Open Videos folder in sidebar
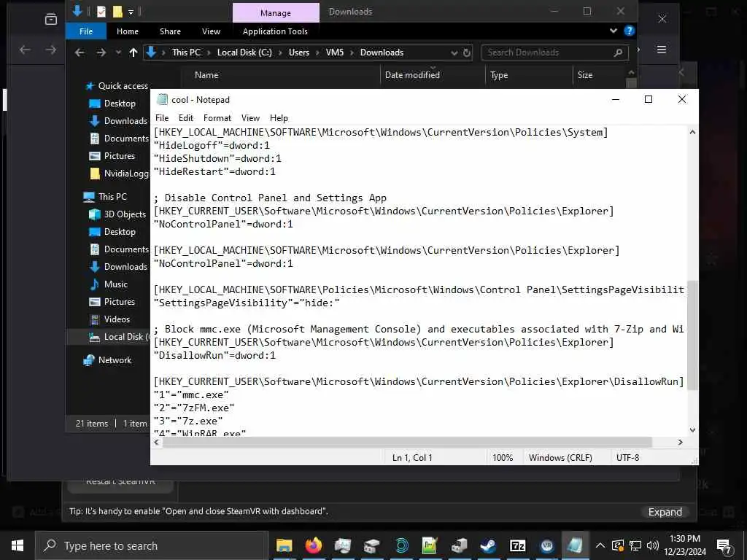747x560 pixels. (117, 319)
